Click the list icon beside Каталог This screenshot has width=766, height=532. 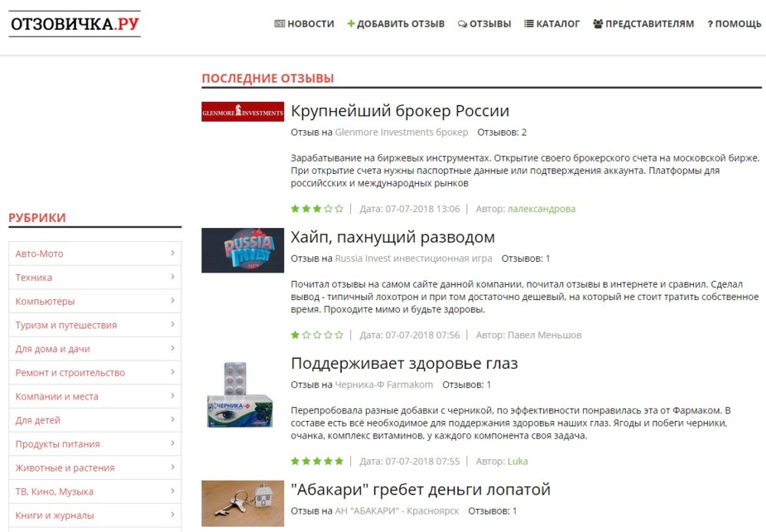pyautogui.click(x=529, y=24)
